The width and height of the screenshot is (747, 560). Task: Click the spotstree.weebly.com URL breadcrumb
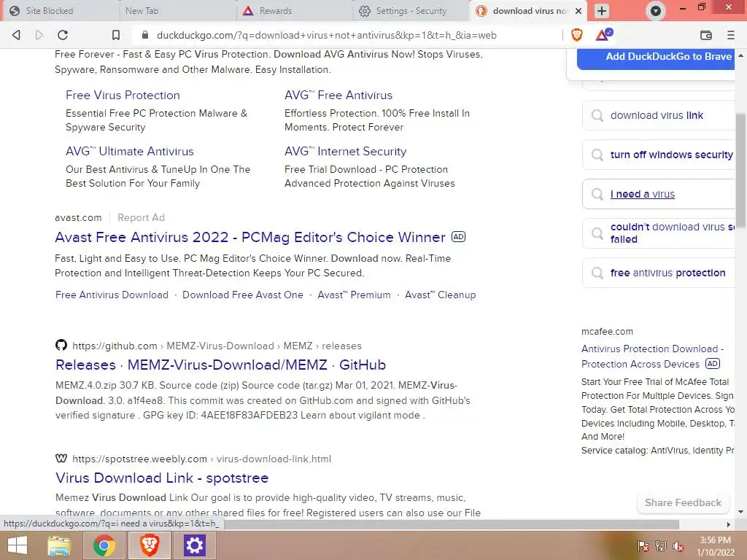201,459
